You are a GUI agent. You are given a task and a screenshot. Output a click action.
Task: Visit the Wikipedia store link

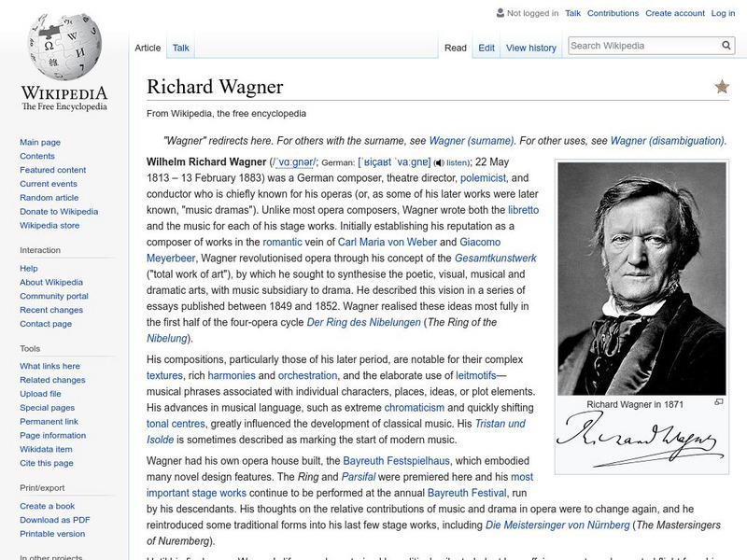(49, 225)
